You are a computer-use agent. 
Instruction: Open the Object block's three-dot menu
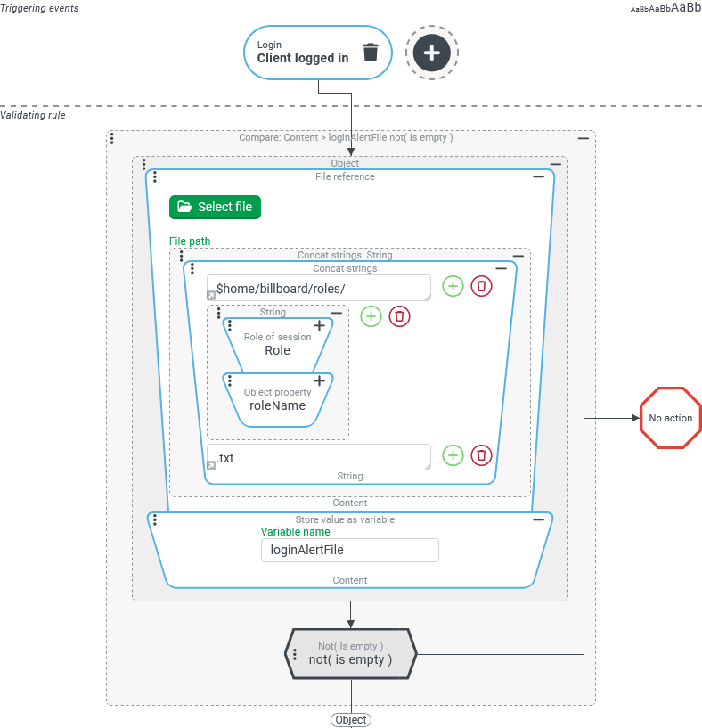pos(144,164)
